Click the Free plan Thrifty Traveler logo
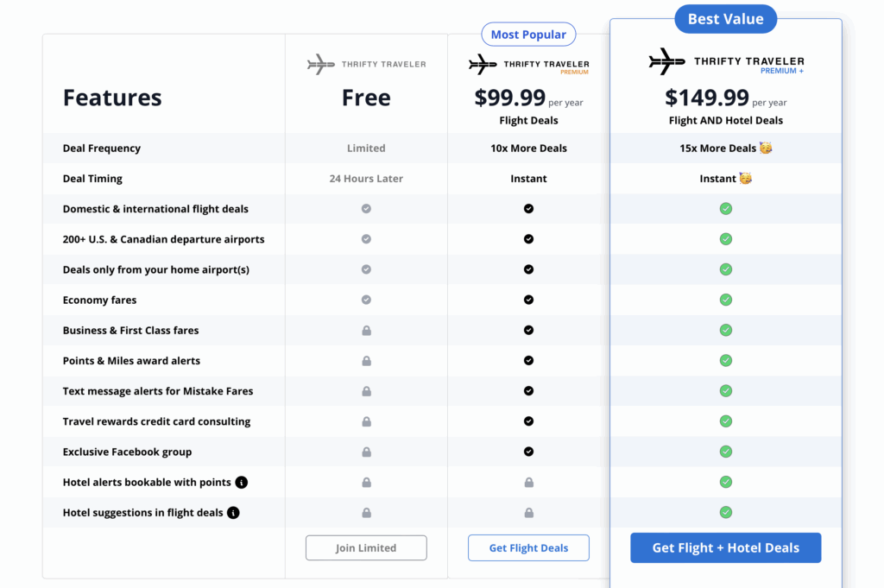Screen dimensions: 884x588 pos(366,64)
